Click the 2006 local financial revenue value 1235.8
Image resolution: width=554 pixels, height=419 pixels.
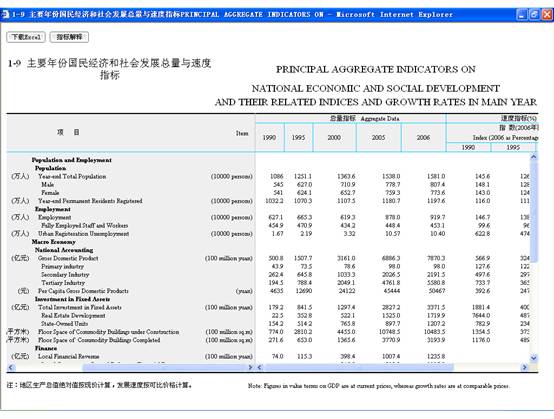pos(436,356)
